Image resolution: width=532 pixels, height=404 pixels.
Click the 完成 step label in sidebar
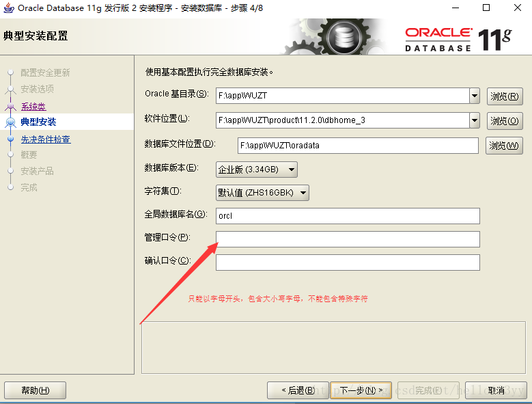coord(29,187)
